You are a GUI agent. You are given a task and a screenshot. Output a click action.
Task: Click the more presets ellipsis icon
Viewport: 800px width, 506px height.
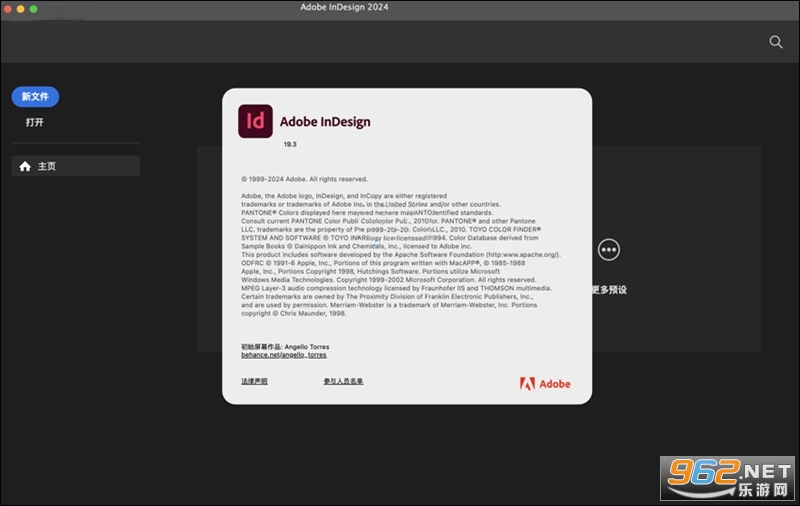click(x=609, y=250)
